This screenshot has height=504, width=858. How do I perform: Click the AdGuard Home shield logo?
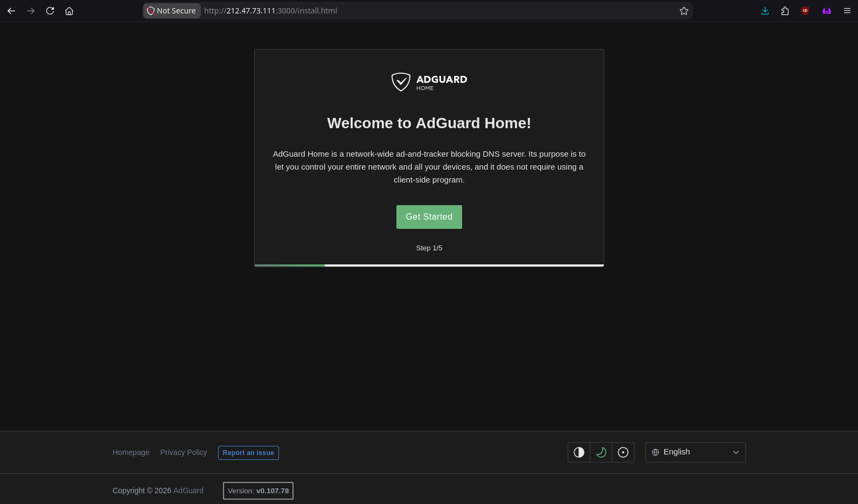(x=429, y=82)
